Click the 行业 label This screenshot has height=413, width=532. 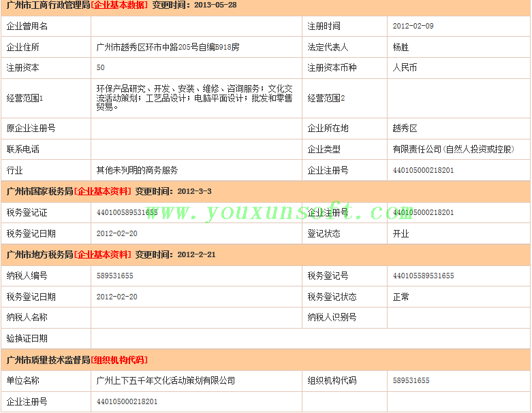[14, 170]
